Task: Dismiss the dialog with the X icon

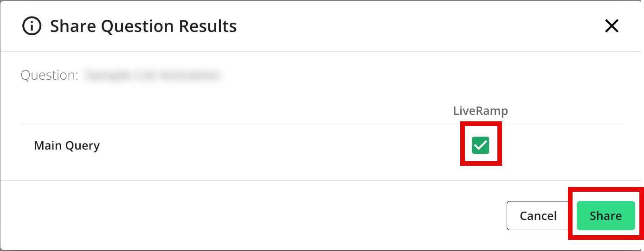Action: [612, 26]
